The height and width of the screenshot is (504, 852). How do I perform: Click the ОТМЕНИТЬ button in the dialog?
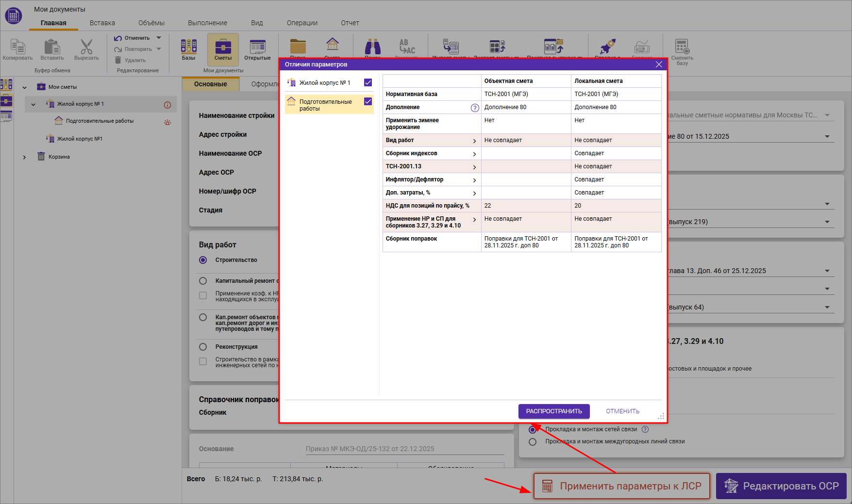tap(622, 411)
